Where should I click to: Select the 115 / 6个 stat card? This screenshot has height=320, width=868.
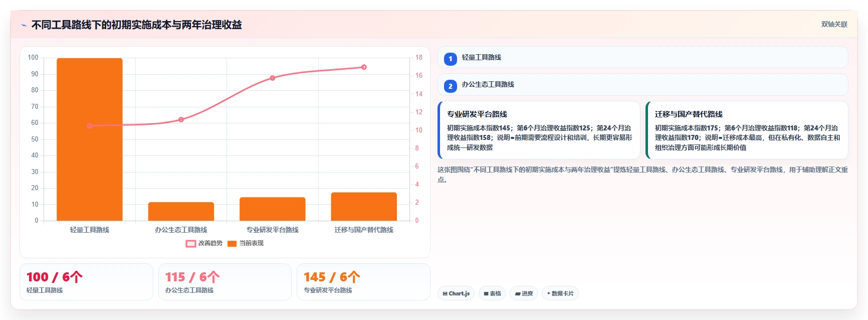click(225, 282)
